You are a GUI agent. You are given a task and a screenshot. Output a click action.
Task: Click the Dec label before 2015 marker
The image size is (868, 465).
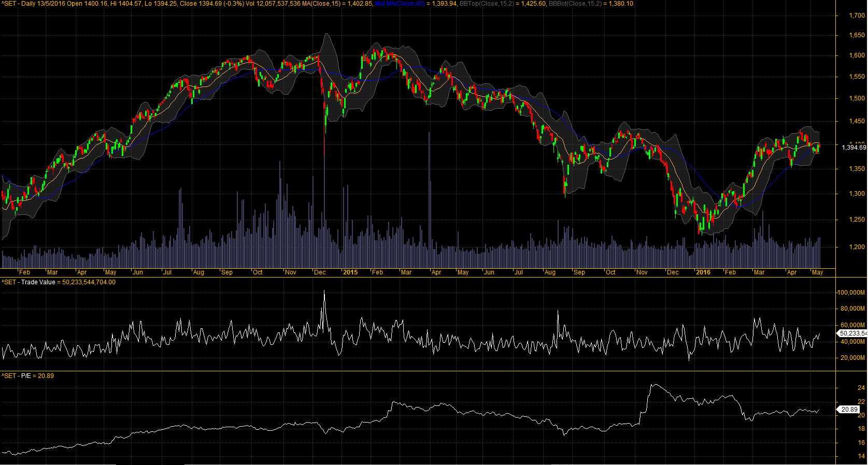tap(320, 272)
